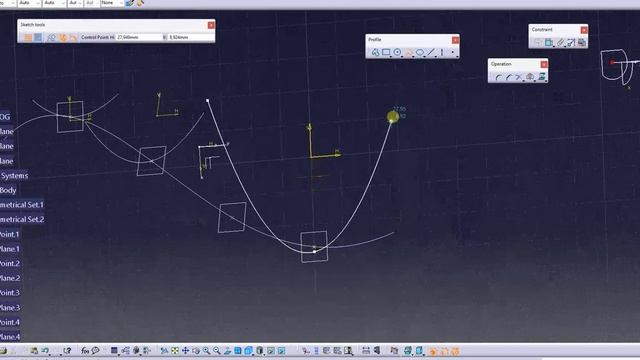The width and height of the screenshot is (640, 360).
Task: Select Point.1 in the tree
Action: point(10,234)
